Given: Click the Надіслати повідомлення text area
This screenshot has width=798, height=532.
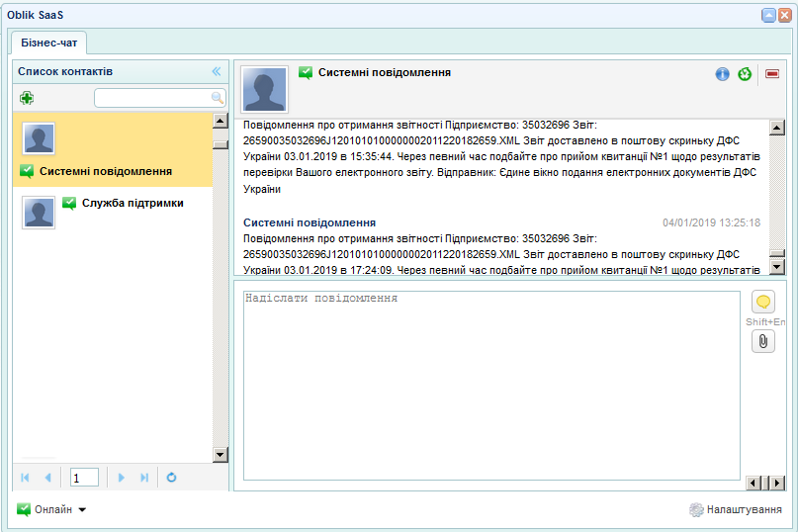Looking at the screenshot, I should pos(491,386).
